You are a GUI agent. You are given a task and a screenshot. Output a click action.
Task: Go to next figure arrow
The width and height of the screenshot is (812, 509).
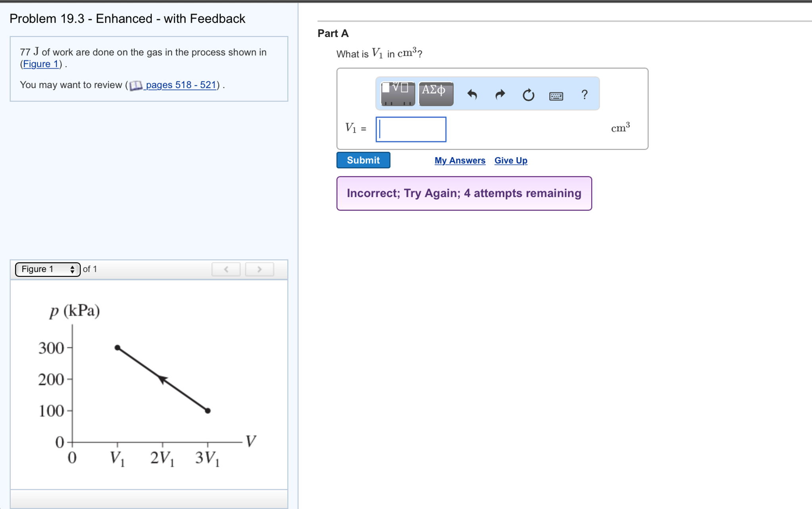click(259, 269)
